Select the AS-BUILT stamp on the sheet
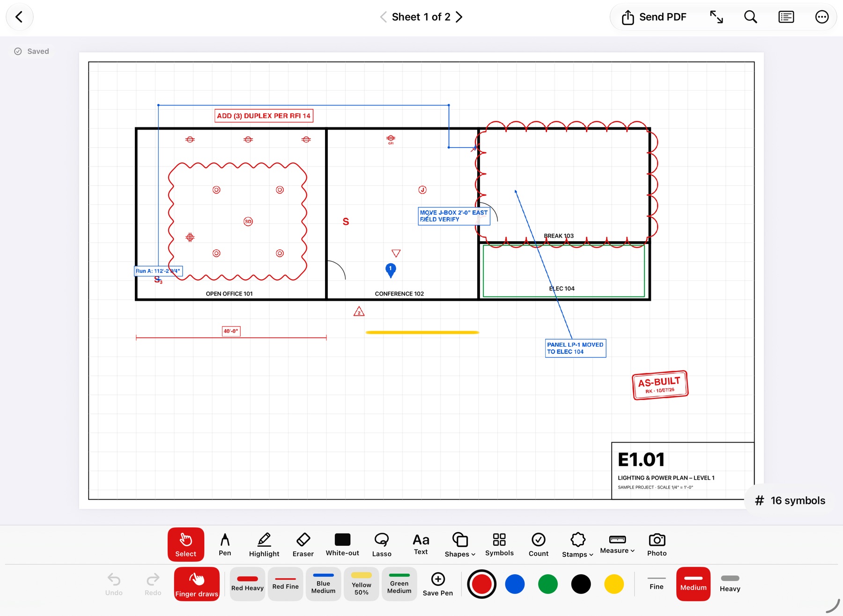 click(660, 385)
